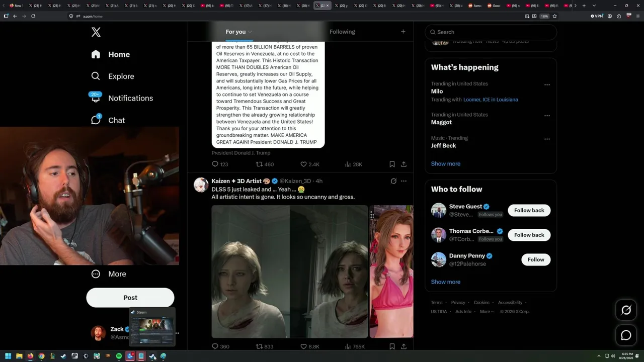Reply to the Trump post with 123 replies
644x362 pixels.
pyautogui.click(x=220, y=164)
